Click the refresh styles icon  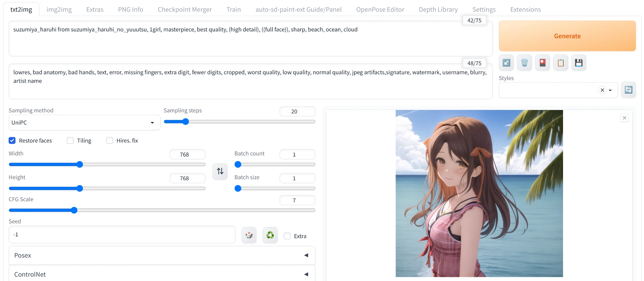[628, 90]
